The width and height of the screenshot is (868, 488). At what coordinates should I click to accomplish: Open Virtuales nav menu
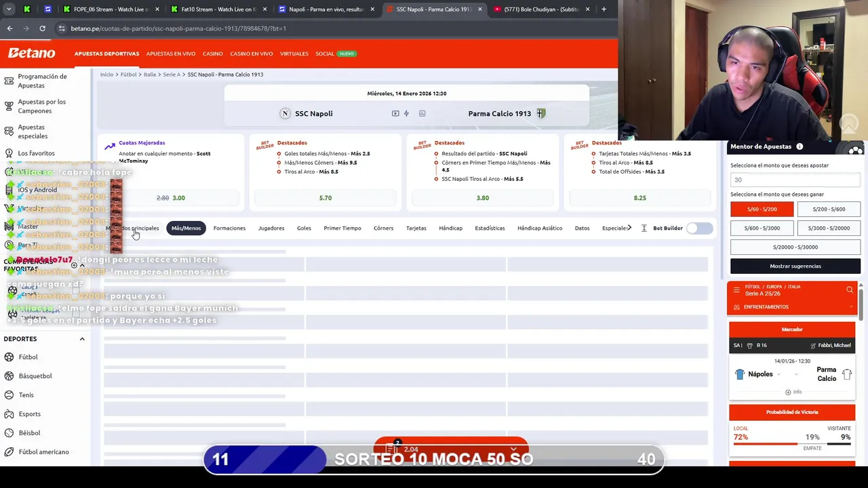point(294,54)
